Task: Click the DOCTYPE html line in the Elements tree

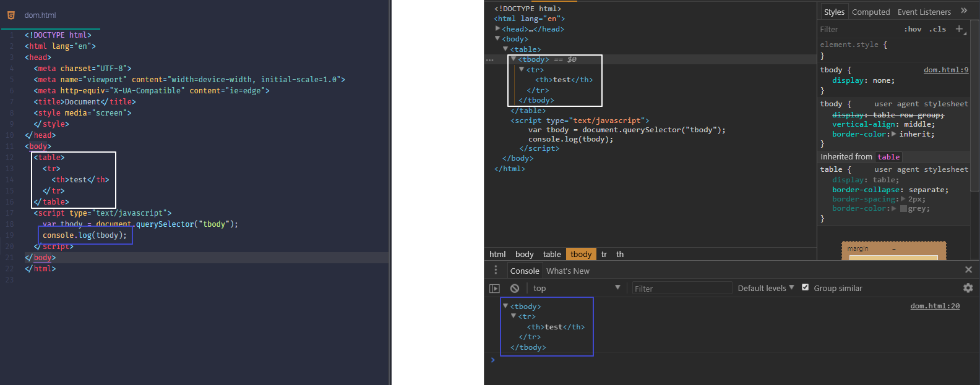Action: coord(528,9)
